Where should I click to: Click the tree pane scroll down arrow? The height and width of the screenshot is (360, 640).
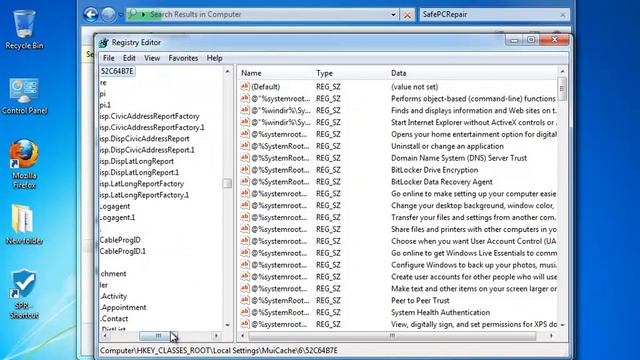(227, 325)
